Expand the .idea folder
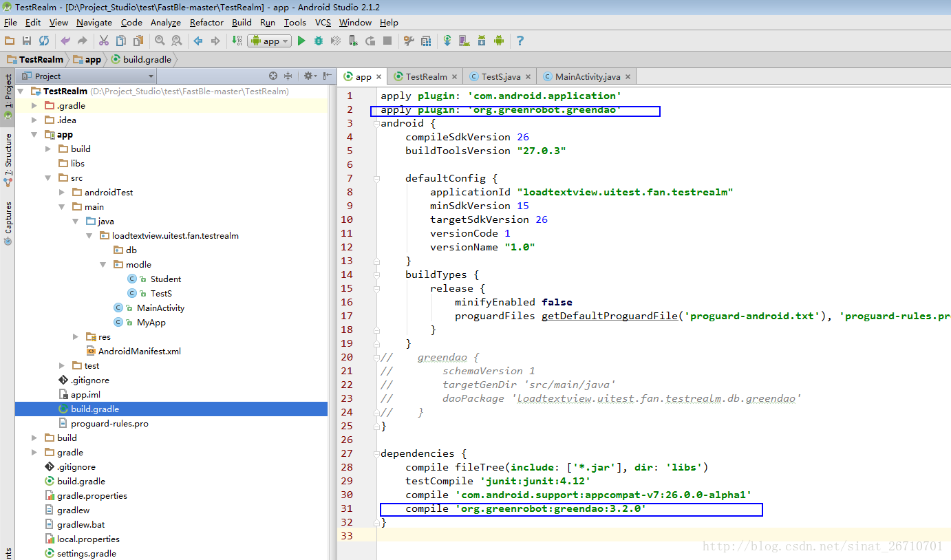Image resolution: width=951 pixels, height=560 pixels. click(x=34, y=120)
